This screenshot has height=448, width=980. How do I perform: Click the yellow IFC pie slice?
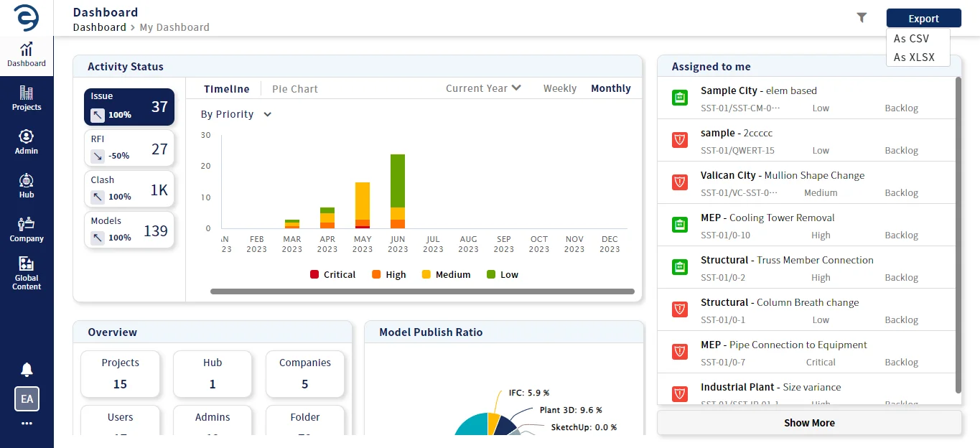pos(493,425)
